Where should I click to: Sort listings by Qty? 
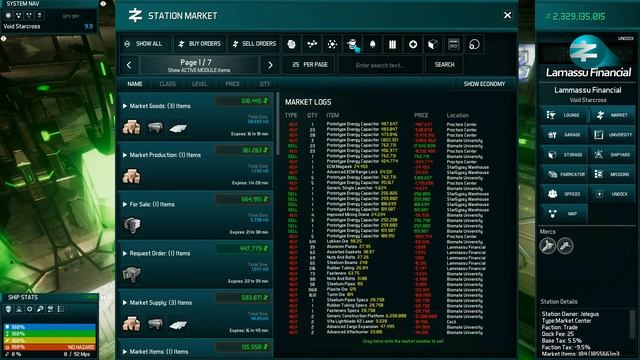point(264,84)
